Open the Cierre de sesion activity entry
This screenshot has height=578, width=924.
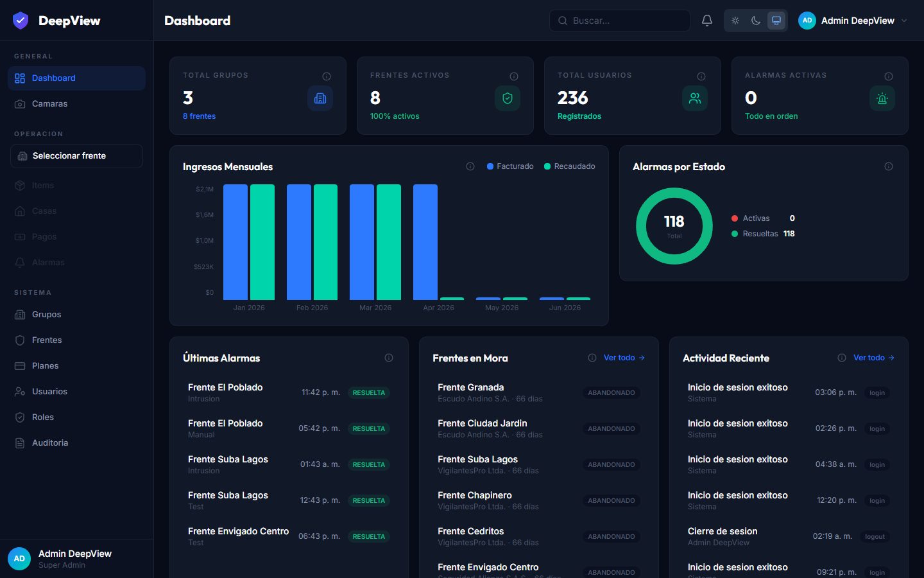789,536
